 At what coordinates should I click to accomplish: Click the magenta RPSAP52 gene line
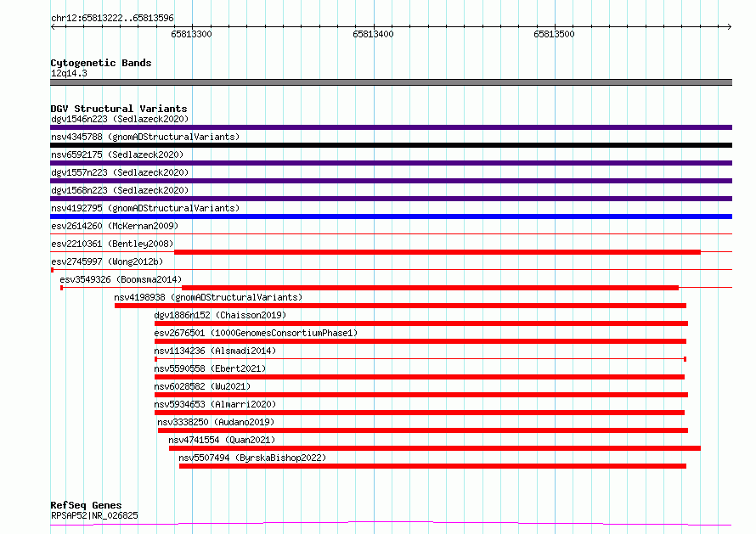pos(391,524)
